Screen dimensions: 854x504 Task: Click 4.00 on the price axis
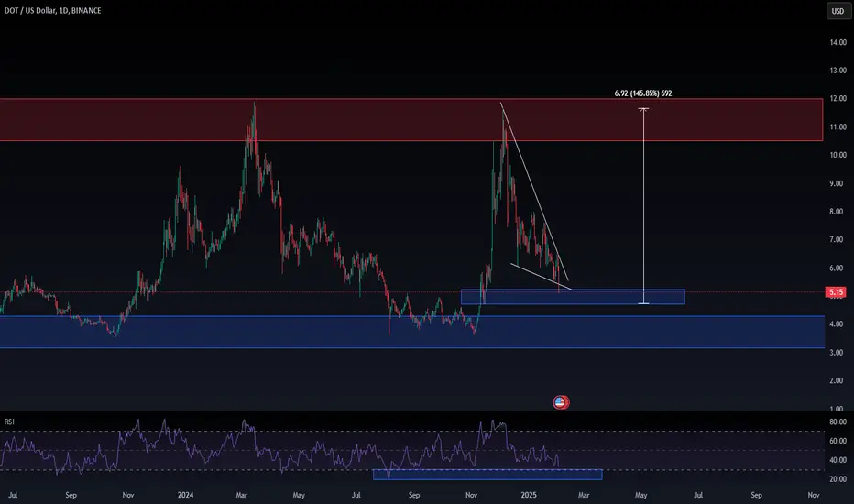[x=838, y=324]
